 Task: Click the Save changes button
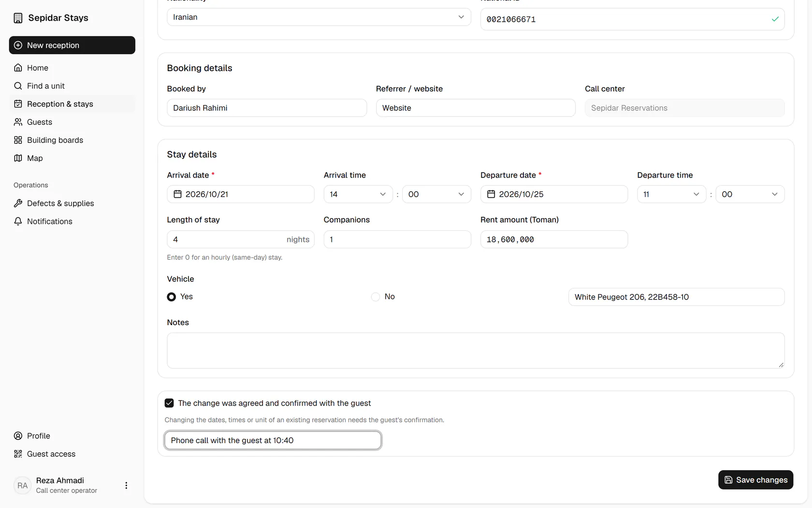pos(755,480)
